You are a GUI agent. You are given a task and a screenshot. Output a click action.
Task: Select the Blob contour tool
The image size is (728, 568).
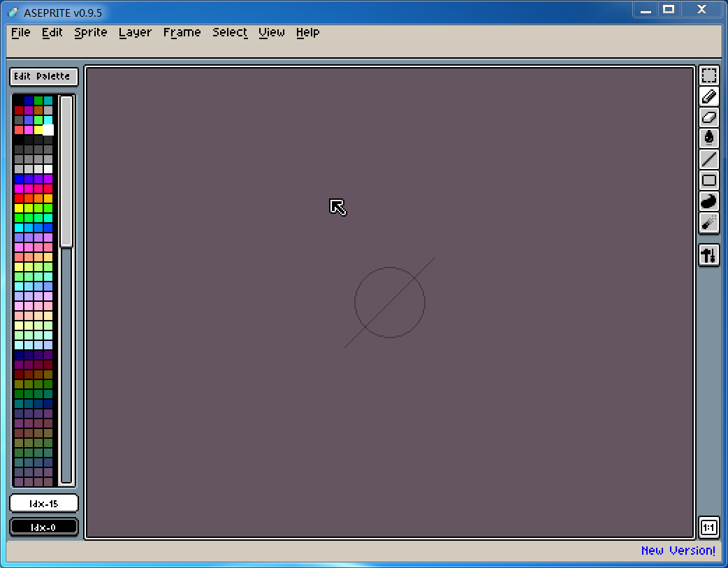[709, 201]
